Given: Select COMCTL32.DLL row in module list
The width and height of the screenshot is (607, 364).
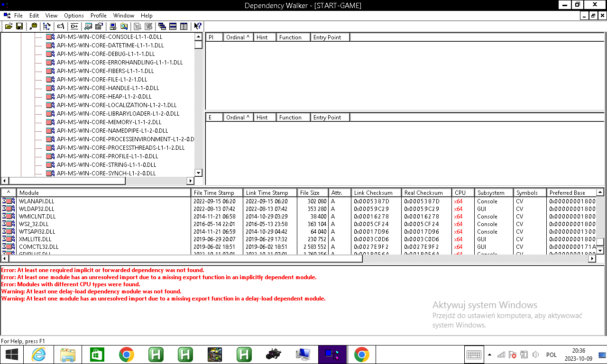Looking at the screenshot, I should point(298,246).
